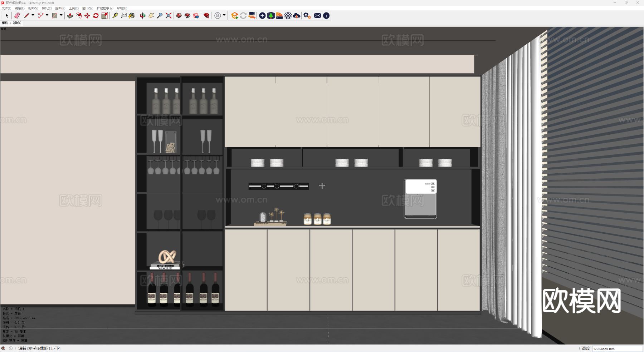Image resolution: width=644 pixels, height=352 pixels.
Task: Expand the arc tool dropdown arrow
Action: coord(47,15)
